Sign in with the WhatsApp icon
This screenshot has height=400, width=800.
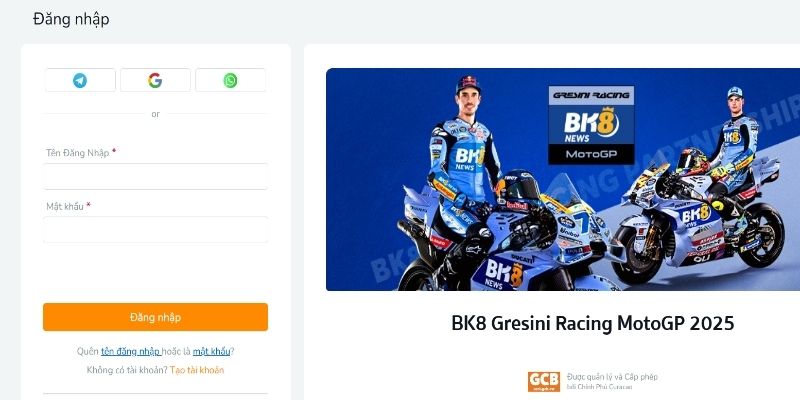point(230,80)
